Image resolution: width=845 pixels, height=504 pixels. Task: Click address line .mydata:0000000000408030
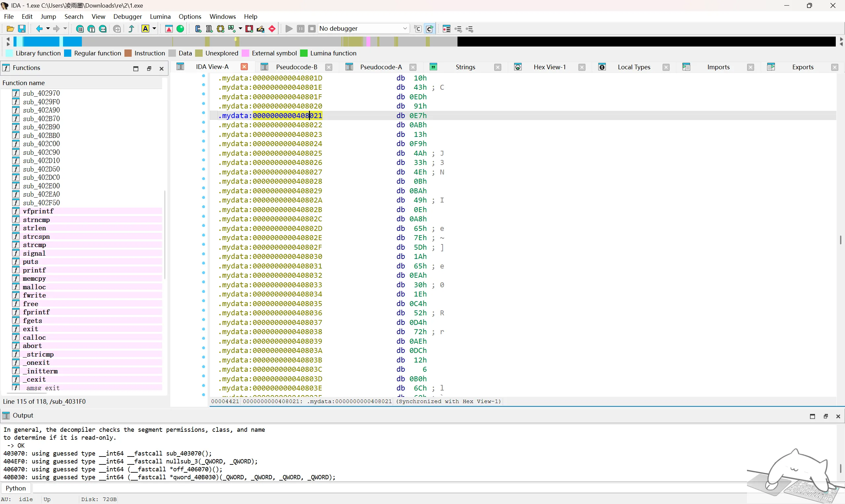point(270,256)
